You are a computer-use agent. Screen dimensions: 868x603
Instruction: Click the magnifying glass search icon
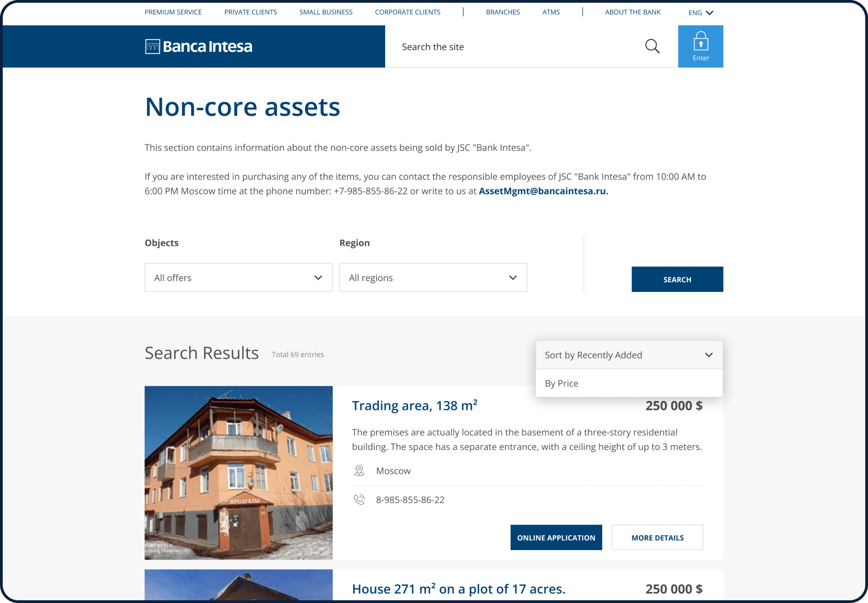tap(652, 47)
